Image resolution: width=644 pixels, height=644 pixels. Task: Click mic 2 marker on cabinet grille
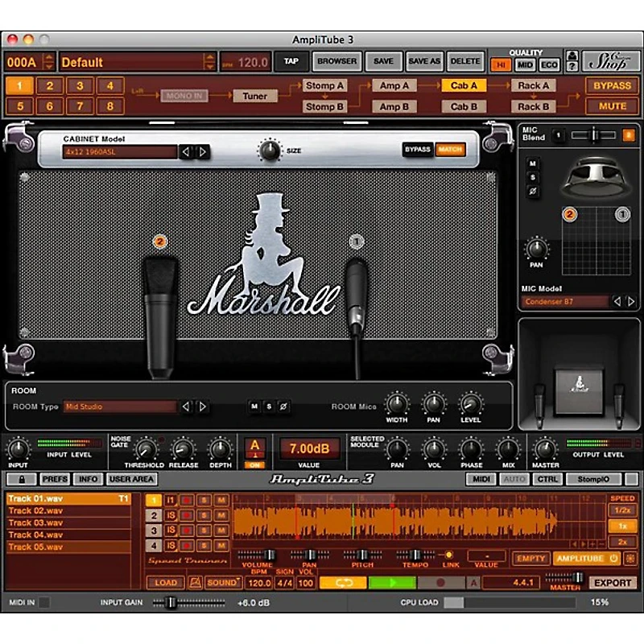tap(159, 242)
